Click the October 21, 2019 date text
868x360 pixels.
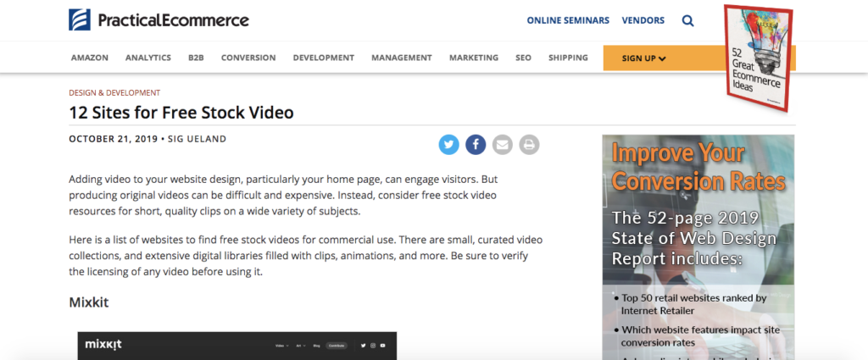click(113, 139)
